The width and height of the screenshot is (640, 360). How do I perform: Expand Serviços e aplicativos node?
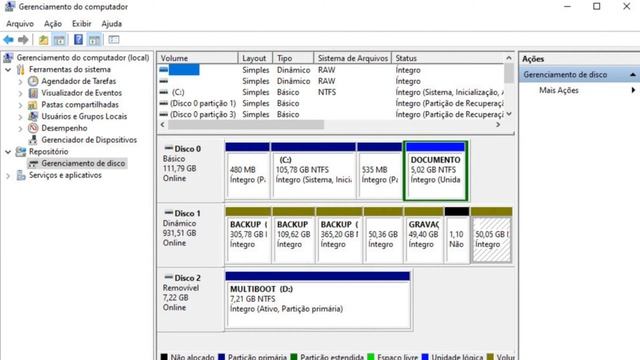coord(8,176)
